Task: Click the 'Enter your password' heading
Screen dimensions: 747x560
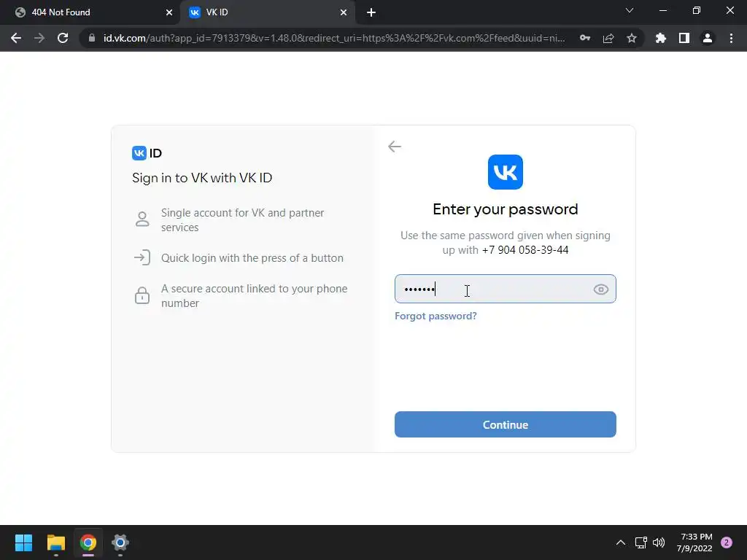Action: pos(505,209)
